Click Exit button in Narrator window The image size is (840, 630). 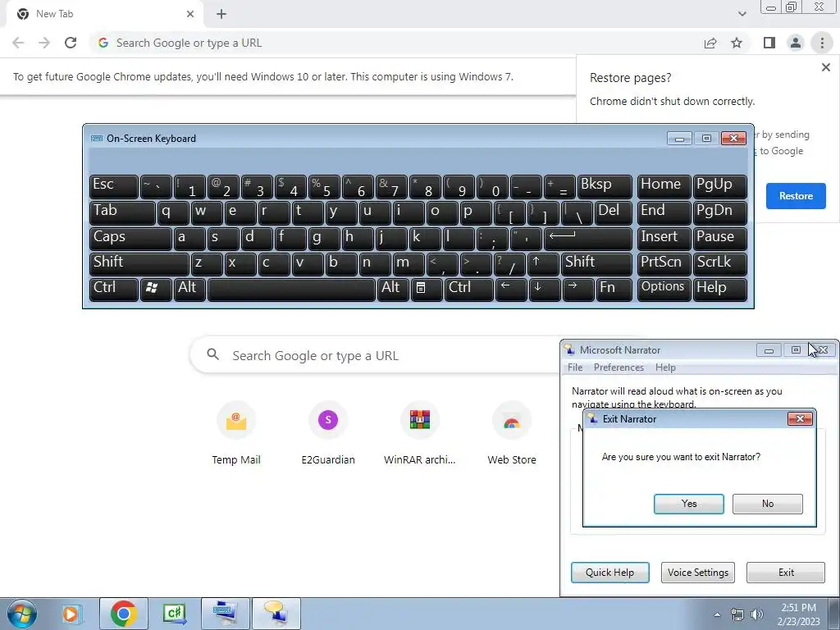(786, 572)
